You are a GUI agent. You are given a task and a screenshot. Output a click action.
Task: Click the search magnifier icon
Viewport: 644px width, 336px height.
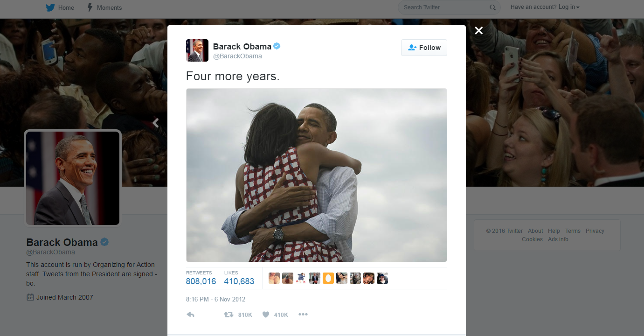492,7
